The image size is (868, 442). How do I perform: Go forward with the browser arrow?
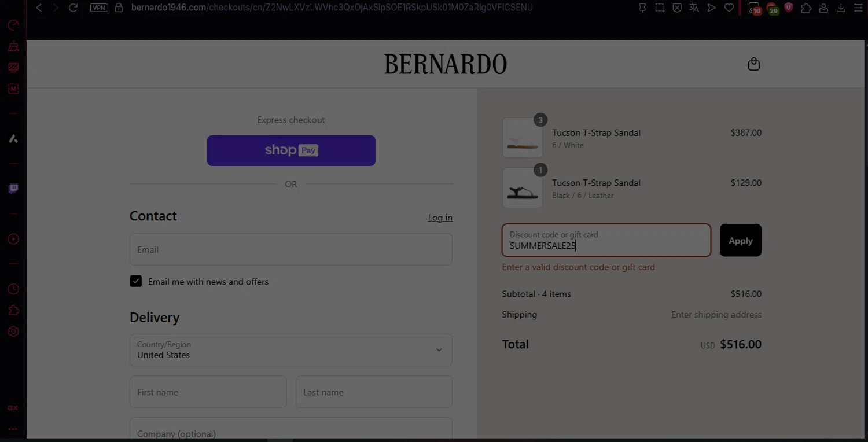tap(56, 8)
